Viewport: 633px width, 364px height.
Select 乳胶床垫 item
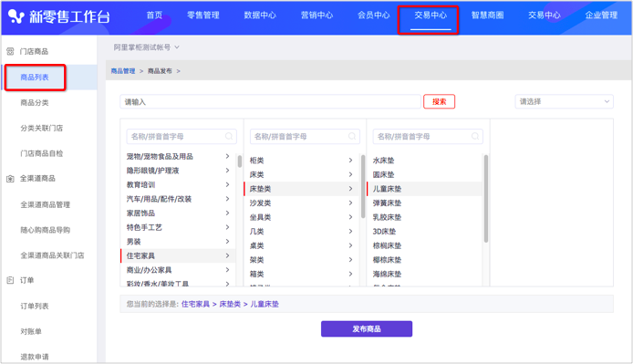pyautogui.click(x=387, y=217)
